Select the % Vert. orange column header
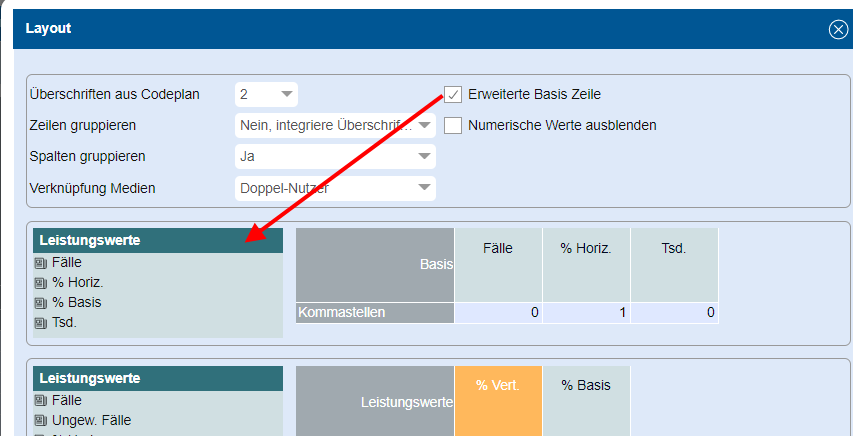The width and height of the screenshot is (853, 436). [x=497, y=385]
